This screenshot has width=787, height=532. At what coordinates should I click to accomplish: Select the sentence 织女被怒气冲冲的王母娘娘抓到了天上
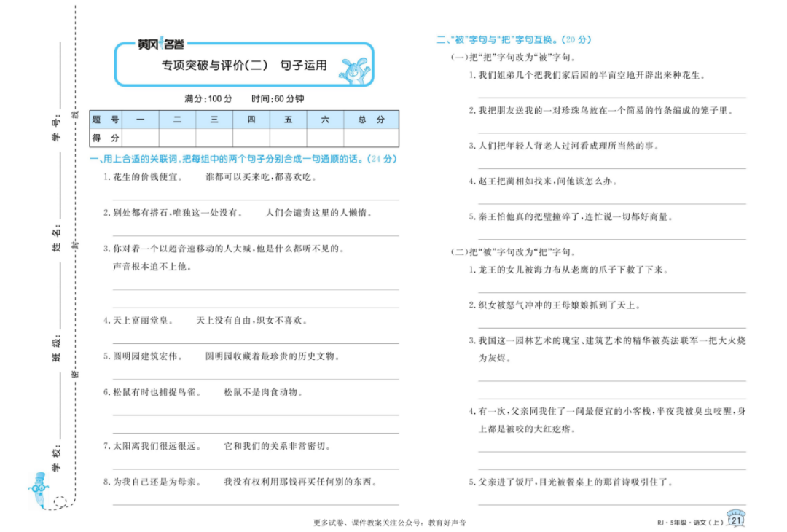[560, 305]
